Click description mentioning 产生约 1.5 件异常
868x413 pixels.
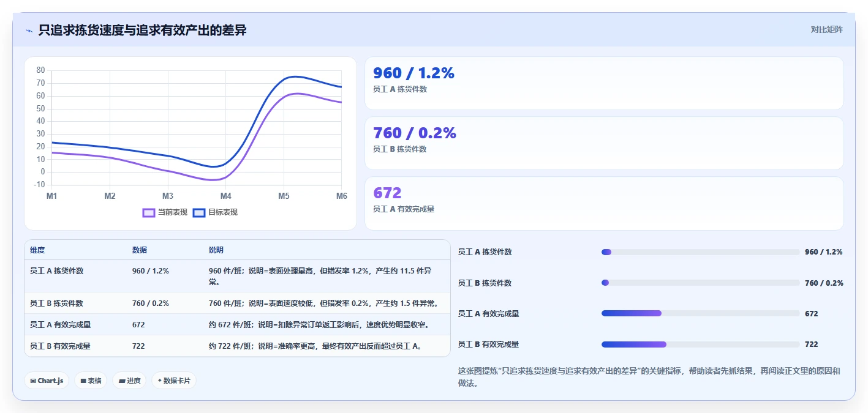pos(323,303)
